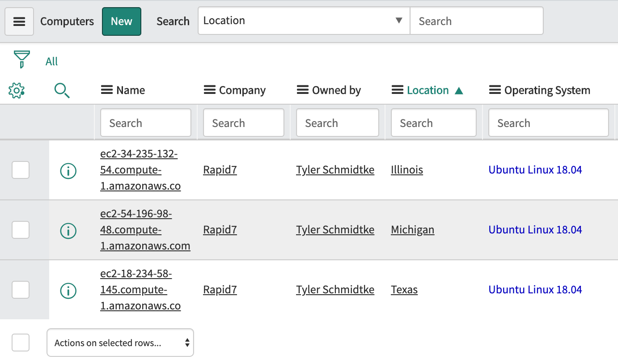The image size is (618, 364).
Task: Open the Company column options menu
Action: tap(209, 90)
